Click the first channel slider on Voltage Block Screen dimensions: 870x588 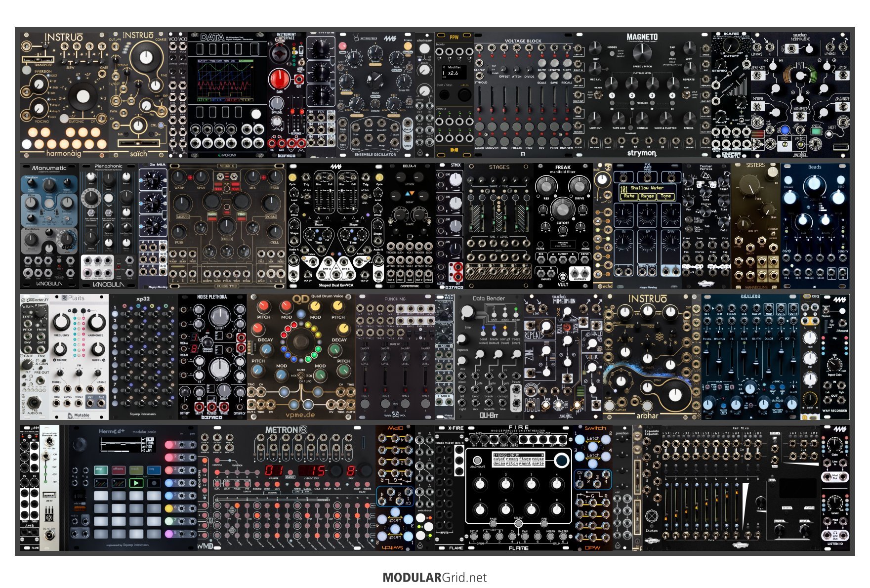tap(479, 100)
